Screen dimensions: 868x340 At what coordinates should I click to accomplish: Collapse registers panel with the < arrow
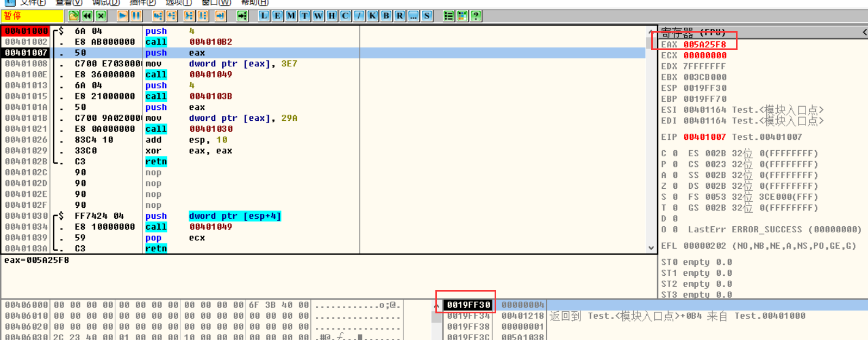(864, 32)
